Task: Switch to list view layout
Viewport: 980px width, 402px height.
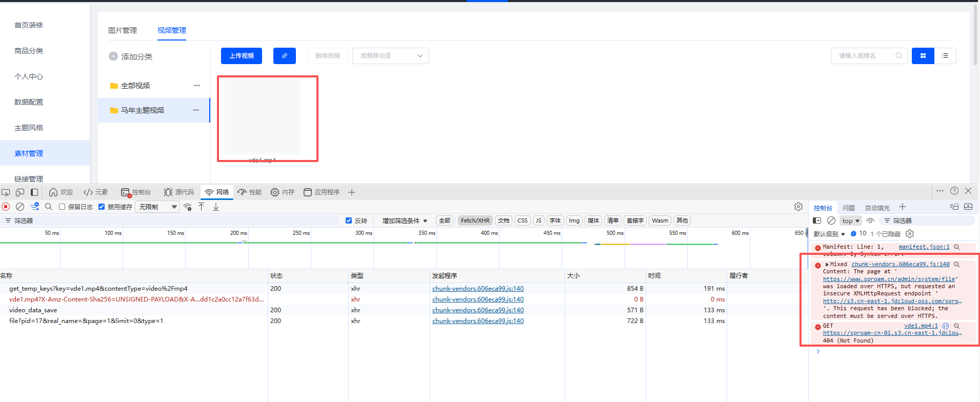Action: 945,56
